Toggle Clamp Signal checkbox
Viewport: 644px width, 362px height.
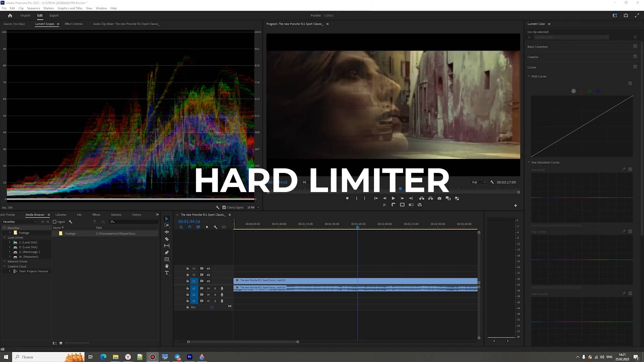click(x=224, y=207)
